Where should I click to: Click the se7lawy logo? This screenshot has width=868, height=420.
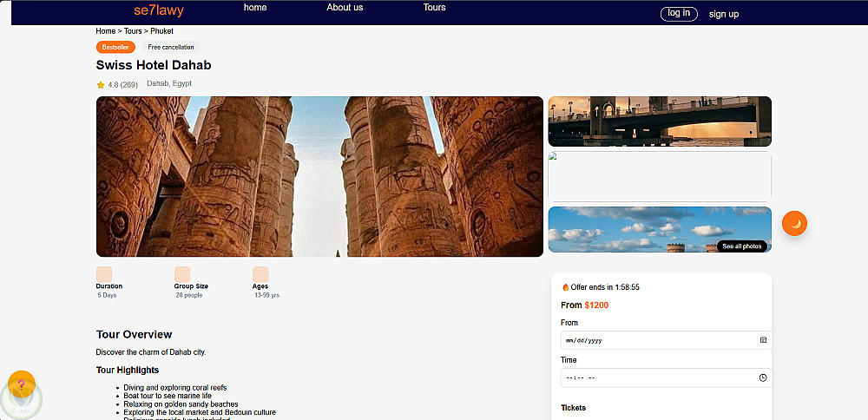158,10
